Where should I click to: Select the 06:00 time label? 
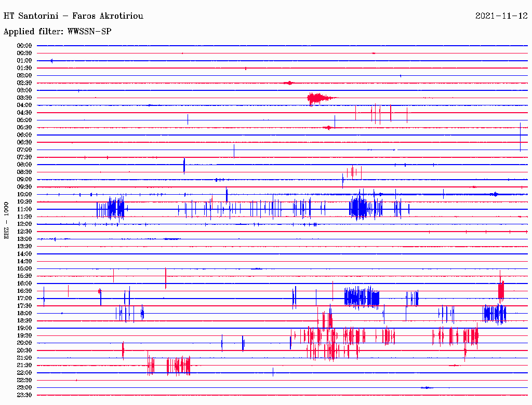coord(24,135)
